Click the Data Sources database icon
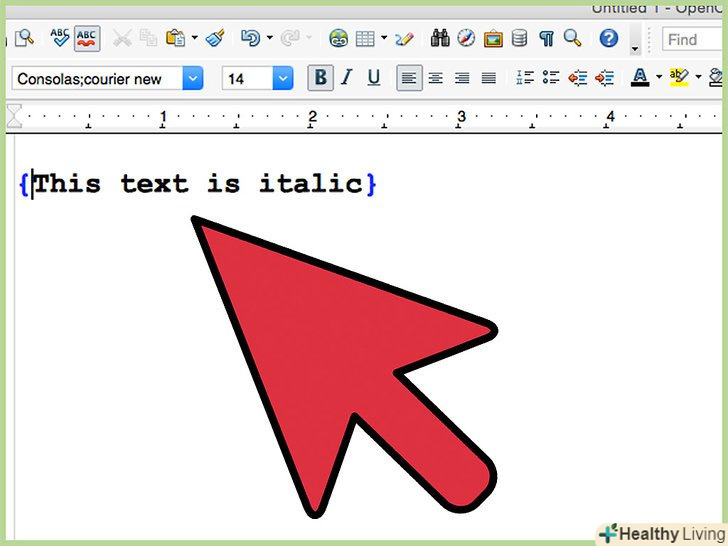 click(519, 39)
